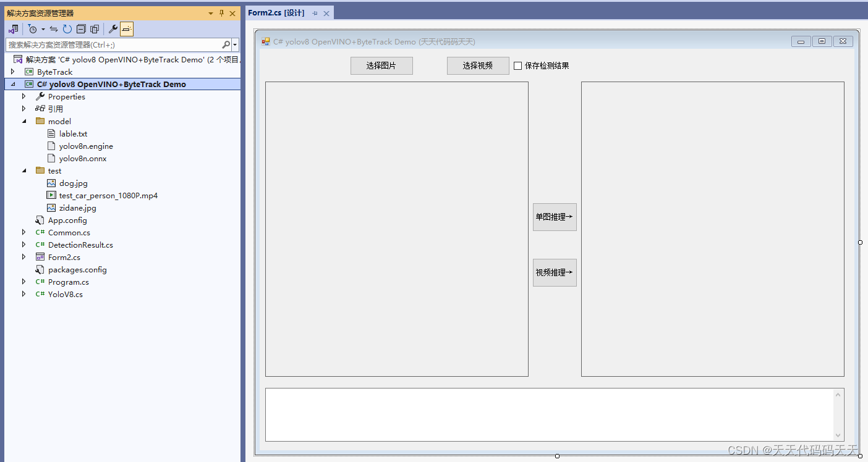Open the search options dropdown arrow
Screen dimensions: 868x462
coord(235,44)
